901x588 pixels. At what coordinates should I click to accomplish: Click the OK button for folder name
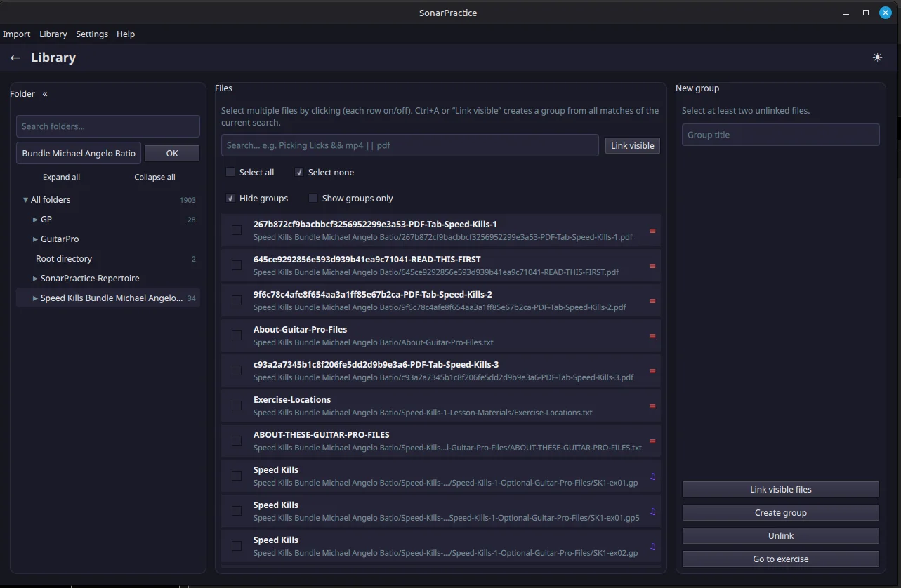coord(172,153)
